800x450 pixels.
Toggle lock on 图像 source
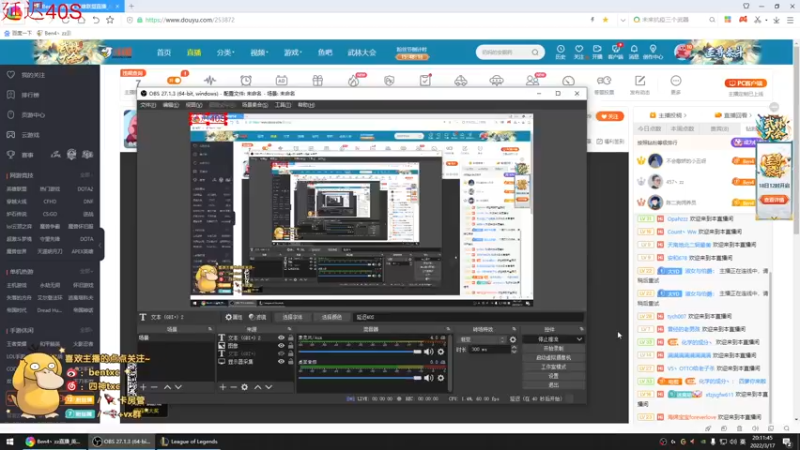[290, 345]
